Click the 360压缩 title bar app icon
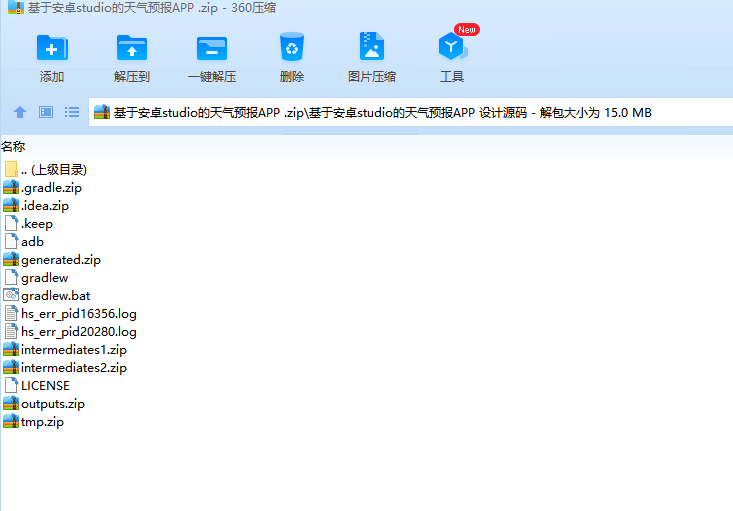The image size is (733, 511). 16,7
